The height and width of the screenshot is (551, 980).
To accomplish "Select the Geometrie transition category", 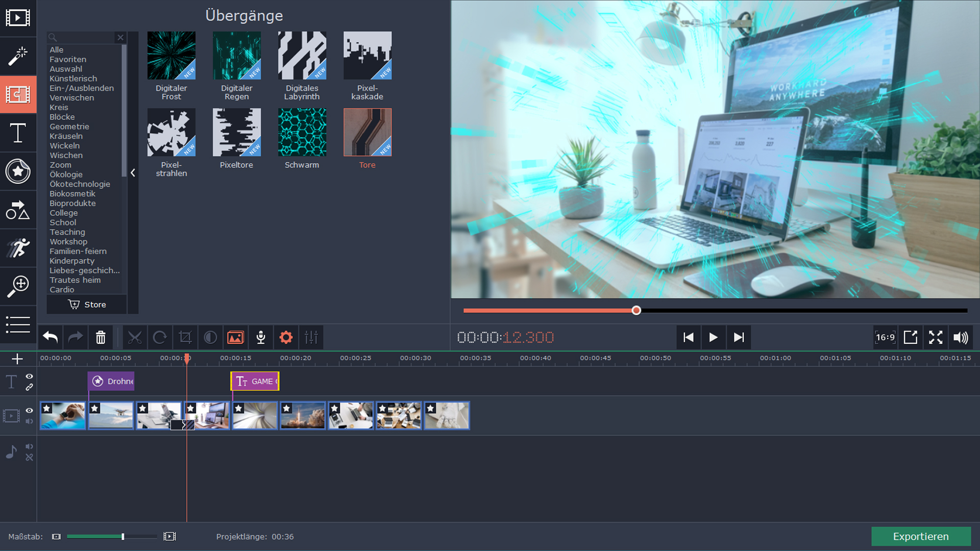I will pyautogui.click(x=69, y=127).
